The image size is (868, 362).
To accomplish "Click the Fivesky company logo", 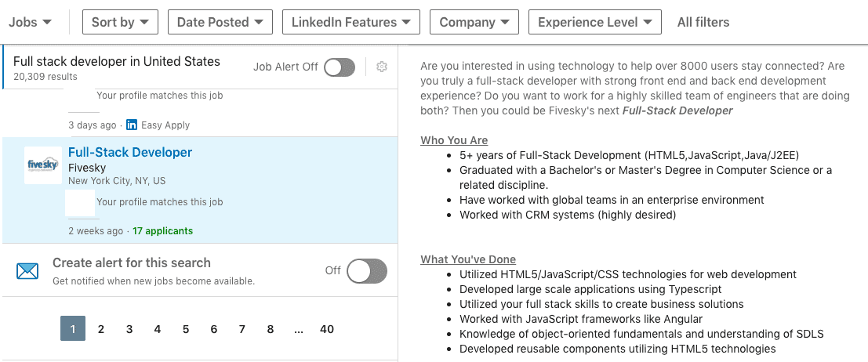I will pos(43,165).
